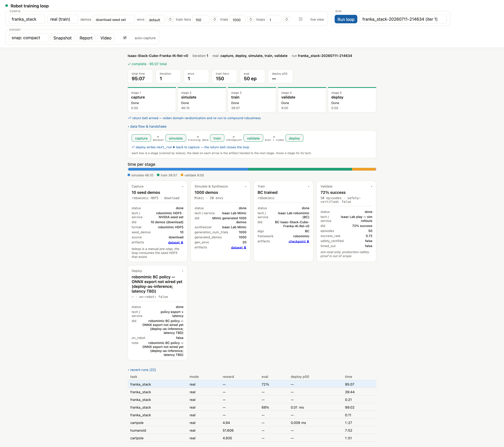Click the return belt armed message
The width and height of the screenshot is (504, 447).
point(194,118)
